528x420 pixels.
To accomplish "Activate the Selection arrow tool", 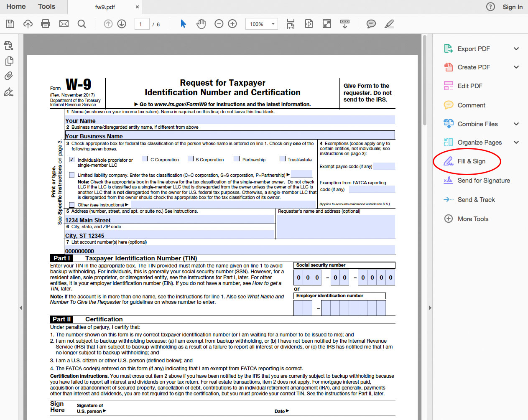I will pos(183,24).
